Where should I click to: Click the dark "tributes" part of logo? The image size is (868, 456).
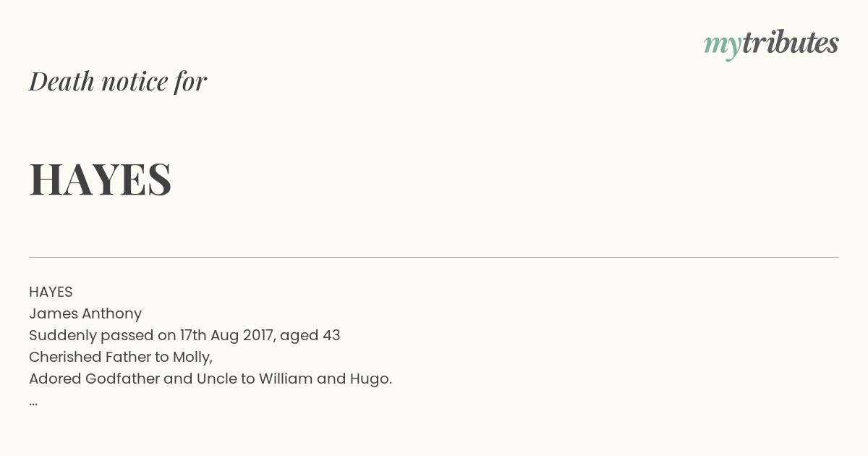click(791, 43)
